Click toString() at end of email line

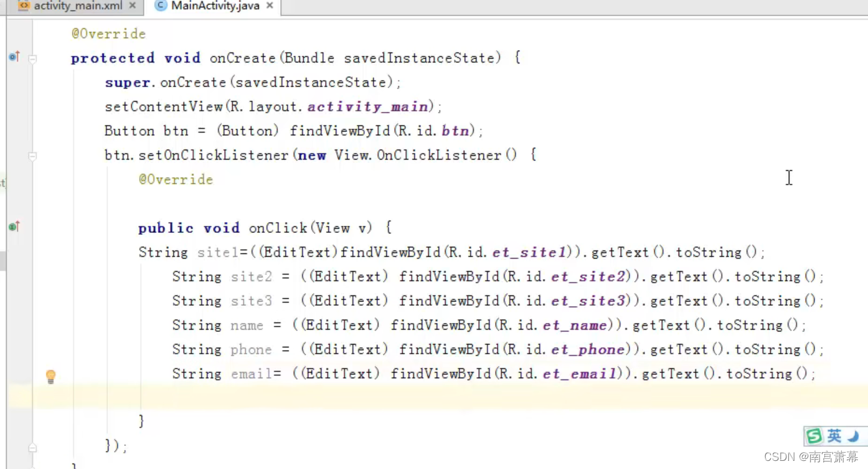pos(767,374)
